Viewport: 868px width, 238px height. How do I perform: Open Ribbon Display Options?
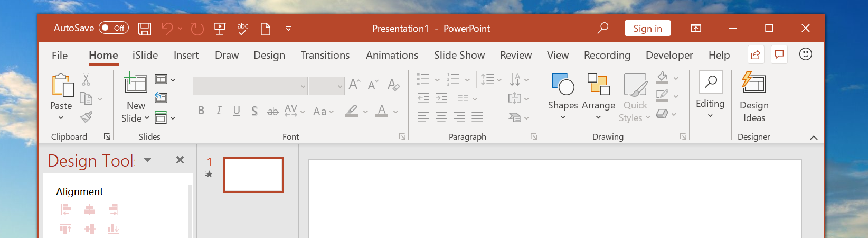[696, 28]
